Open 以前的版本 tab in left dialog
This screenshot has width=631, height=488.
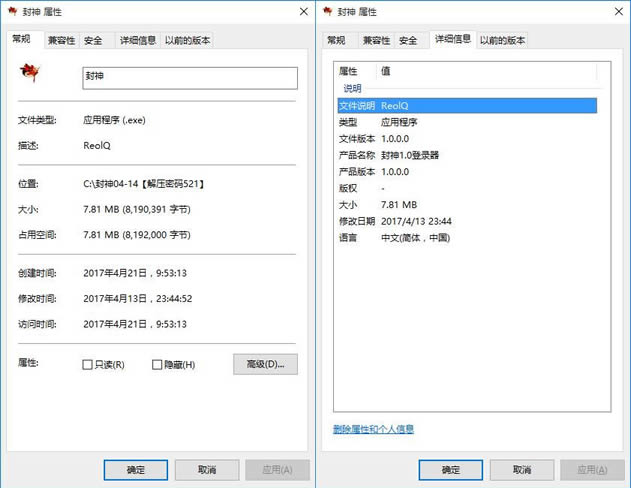tap(187, 41)
